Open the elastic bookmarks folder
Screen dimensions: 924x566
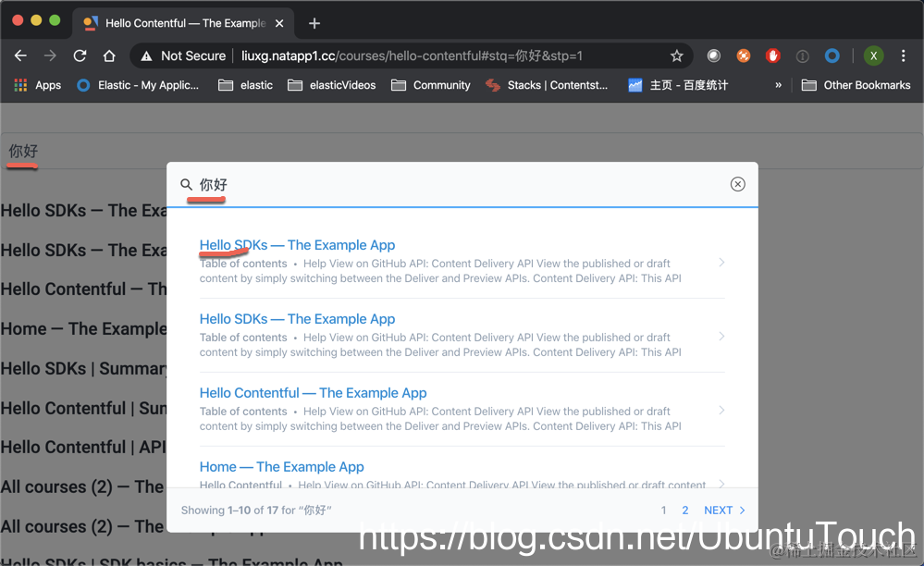point(245,85)
